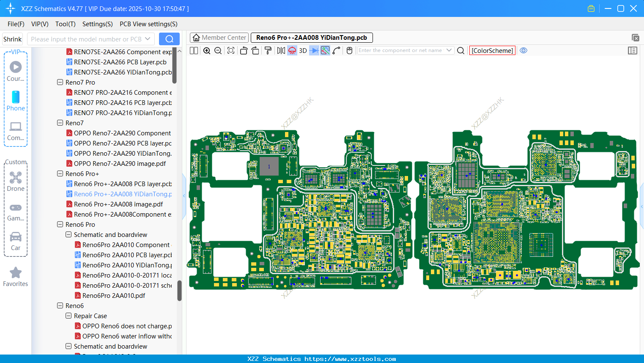
Task: Search for the component or net name
Action: [461, 51]
